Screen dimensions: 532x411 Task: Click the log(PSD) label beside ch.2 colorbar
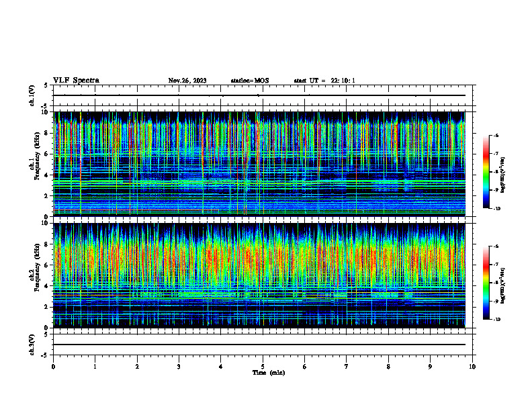click(x=503, y=285)
